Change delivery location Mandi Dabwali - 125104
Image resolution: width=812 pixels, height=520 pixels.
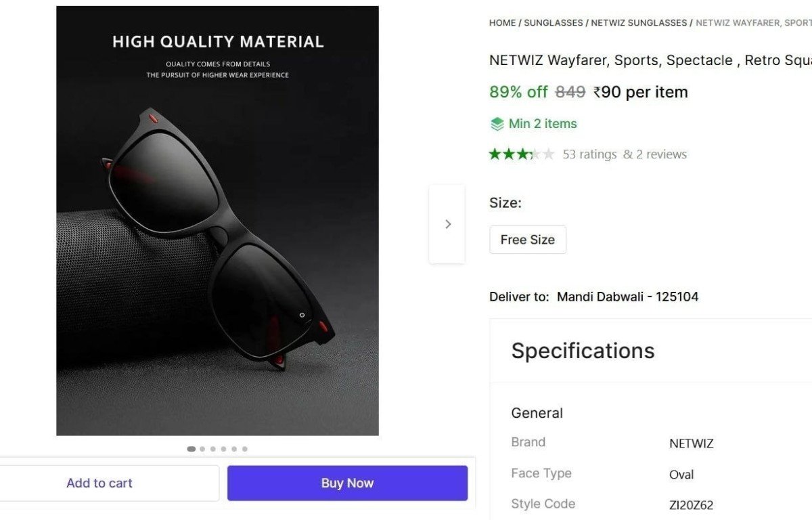(627, 297)
